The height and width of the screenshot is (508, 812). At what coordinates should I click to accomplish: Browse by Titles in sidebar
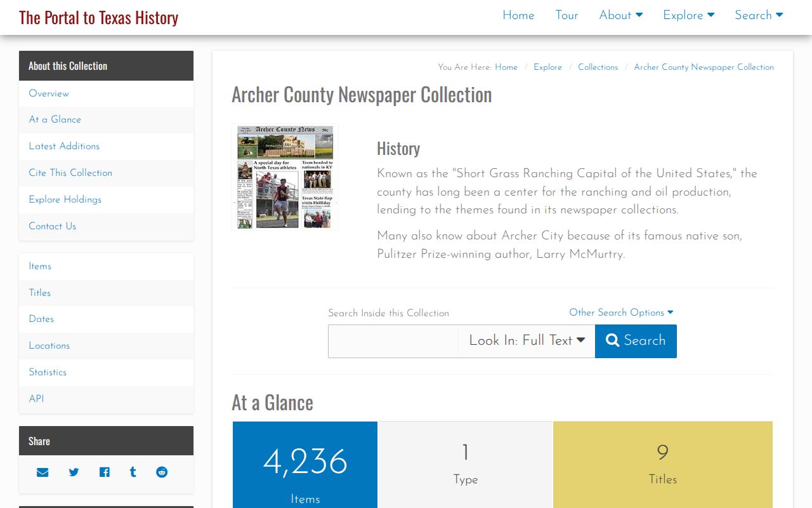(107, 293)
